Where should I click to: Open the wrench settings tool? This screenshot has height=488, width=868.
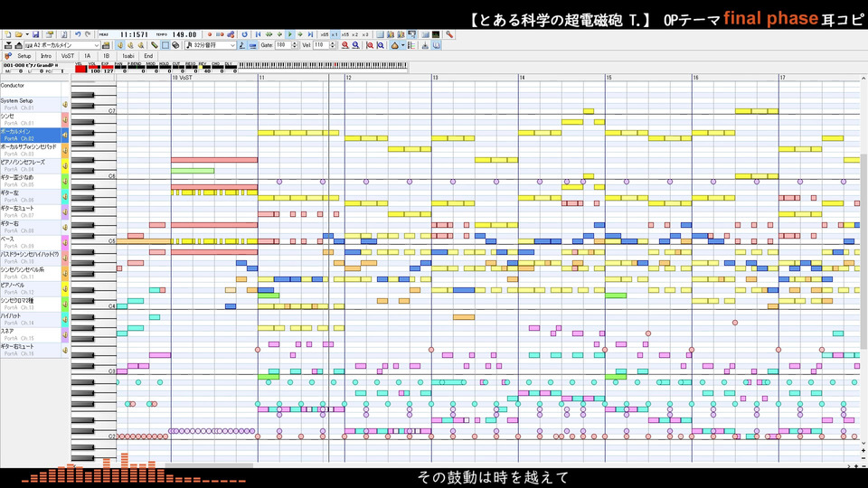[449, 34]
